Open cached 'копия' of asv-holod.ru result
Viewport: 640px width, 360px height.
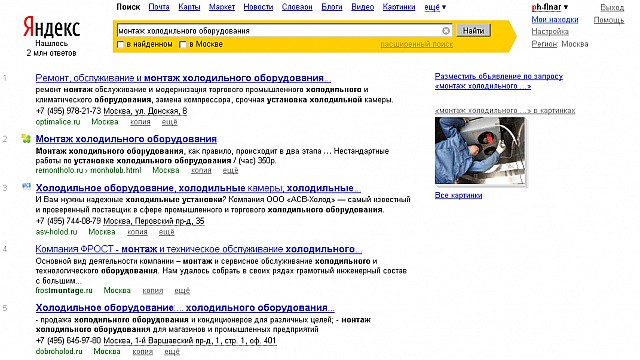tap(137, 232)
